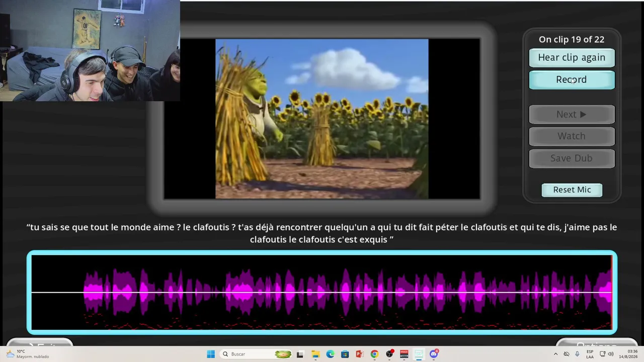Open Google Chrome from the taskbar
Image resolution: width=644 pixels, height=362 pixels.
[x=374, y=354]
